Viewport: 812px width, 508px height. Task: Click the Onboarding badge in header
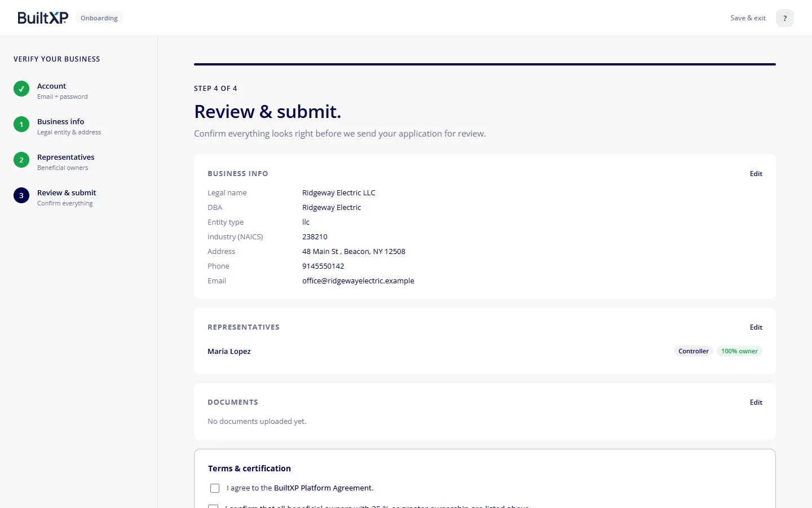pos(99,18)
